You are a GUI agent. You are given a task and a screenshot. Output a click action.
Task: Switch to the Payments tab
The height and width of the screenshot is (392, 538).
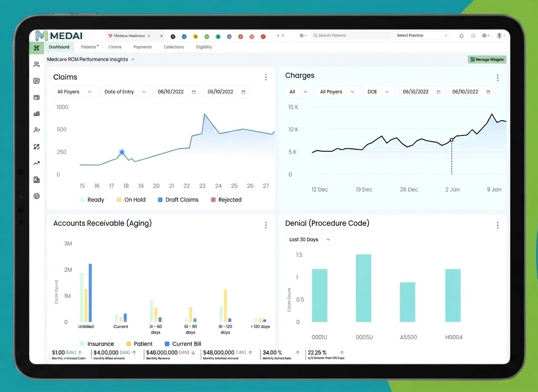tap(143, 47)
